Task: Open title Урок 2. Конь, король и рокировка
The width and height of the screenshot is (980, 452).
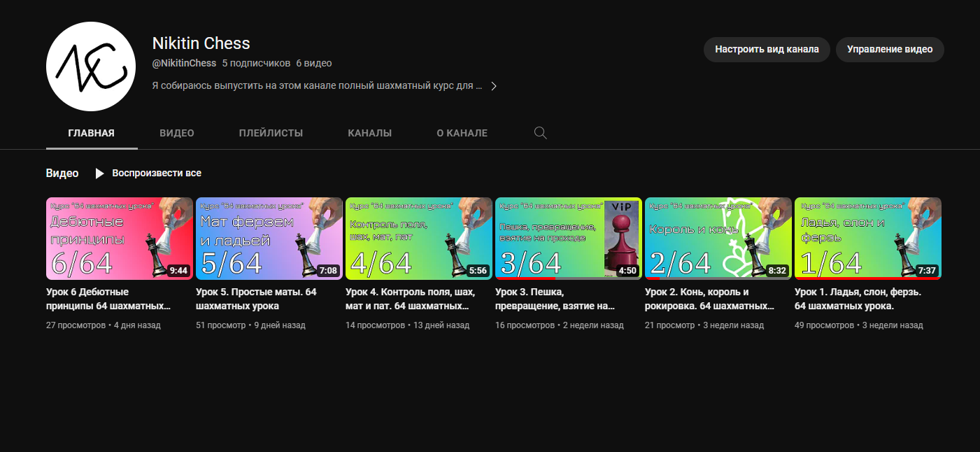Action: tap(709, 299)
